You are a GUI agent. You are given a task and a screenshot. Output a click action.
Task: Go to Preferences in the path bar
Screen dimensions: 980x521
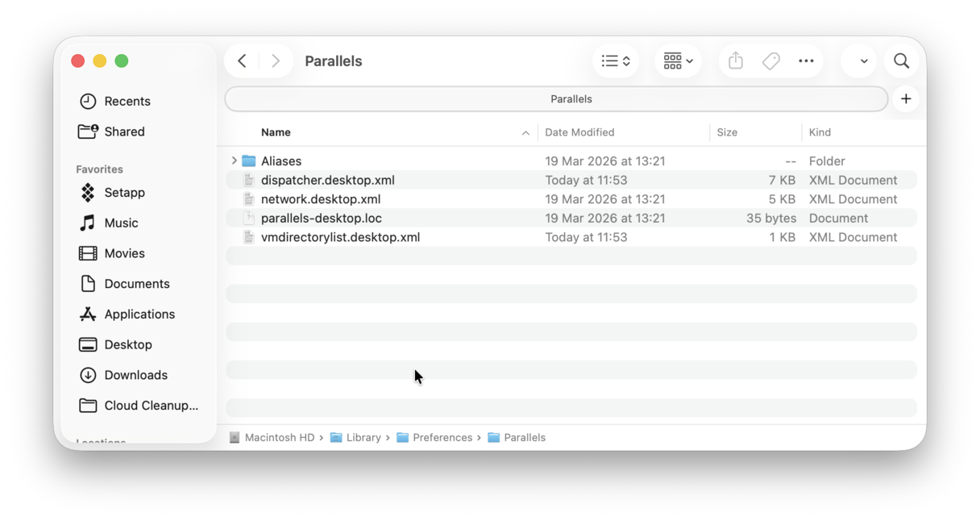pos(434,437)
